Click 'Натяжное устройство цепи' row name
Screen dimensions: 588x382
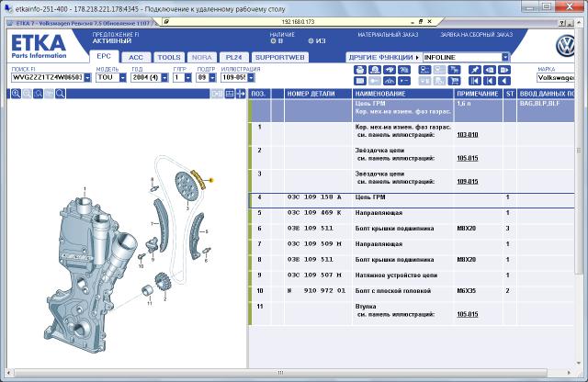pos(396,275)
